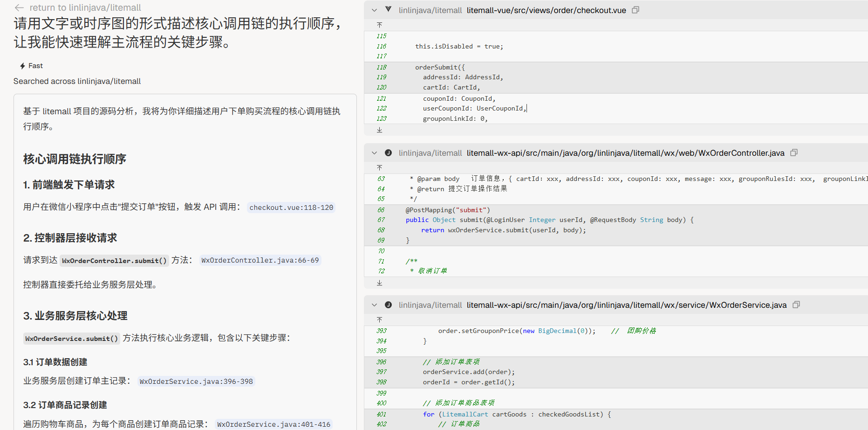Collapse the WxOrderService.java code block
The width and height of the screenshot is (868, 430).
pos(374,305)
